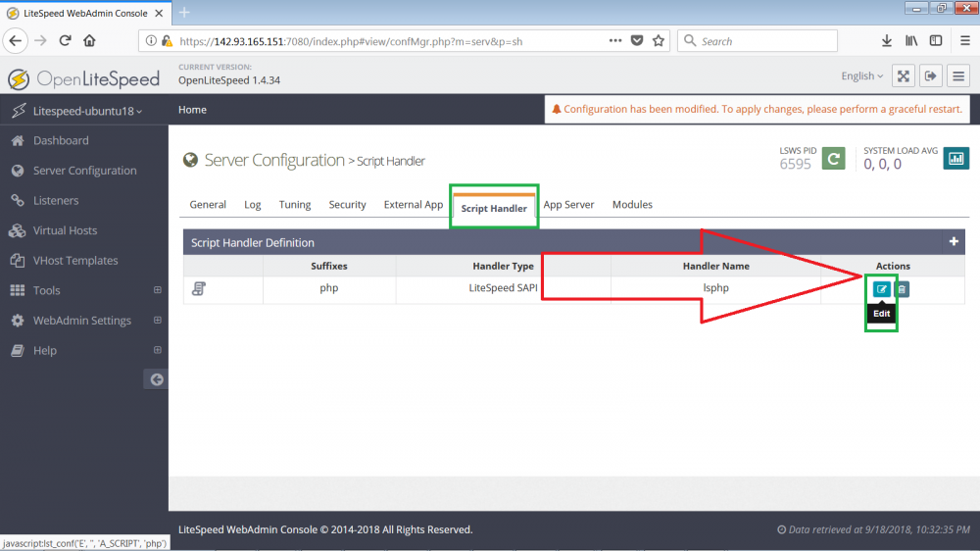Switch to the Modules tab
The image size is (980, 551).
[x=632, y=205]
